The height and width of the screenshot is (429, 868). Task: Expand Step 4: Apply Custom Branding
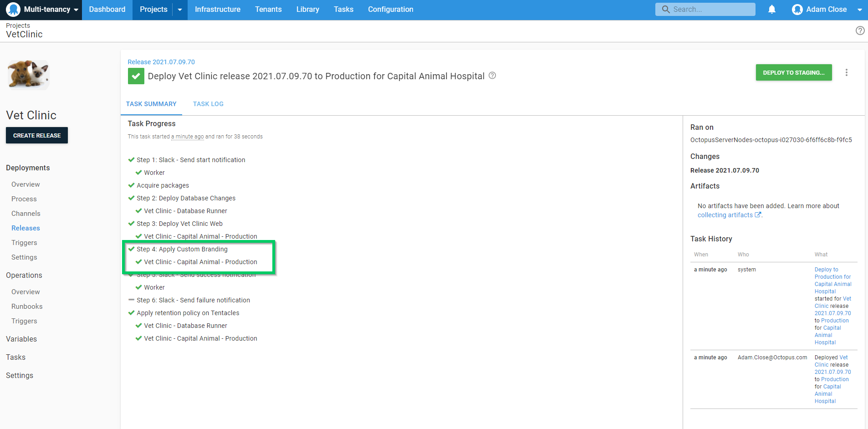[182, 249]
